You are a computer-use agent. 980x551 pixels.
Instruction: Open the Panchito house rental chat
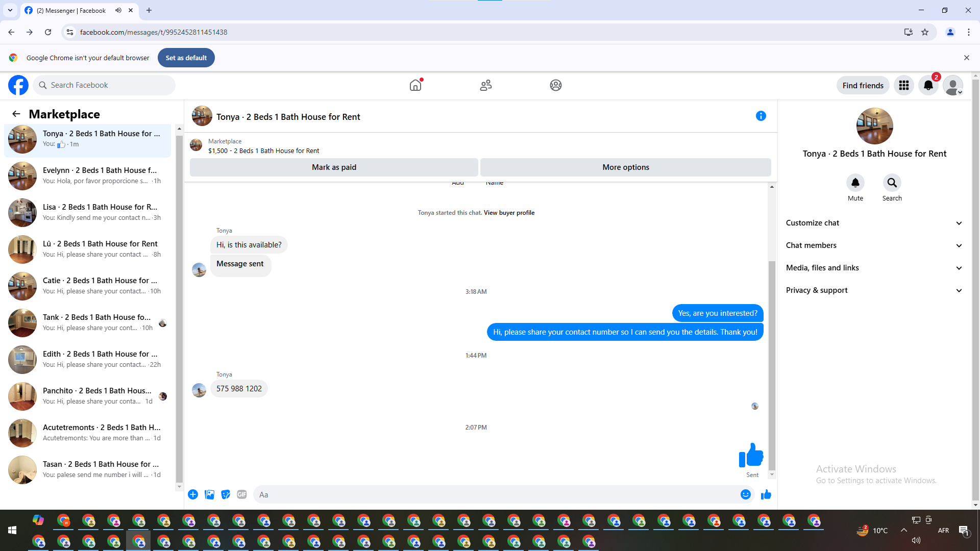88,396
